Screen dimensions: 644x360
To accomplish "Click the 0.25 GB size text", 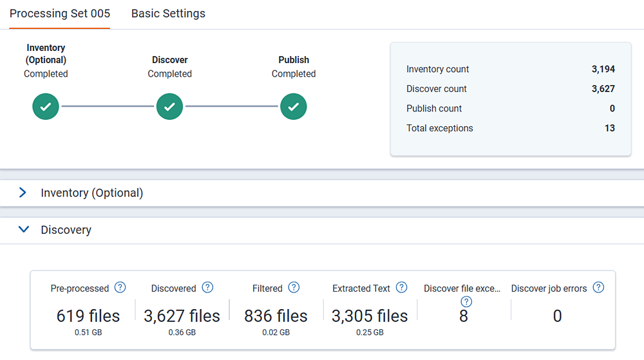I will [370, 332].
